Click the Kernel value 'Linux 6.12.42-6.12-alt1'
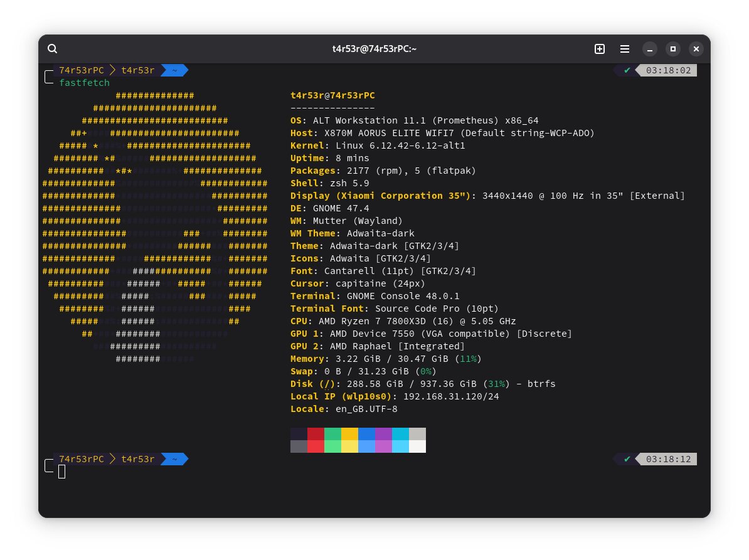 [400, 145]
